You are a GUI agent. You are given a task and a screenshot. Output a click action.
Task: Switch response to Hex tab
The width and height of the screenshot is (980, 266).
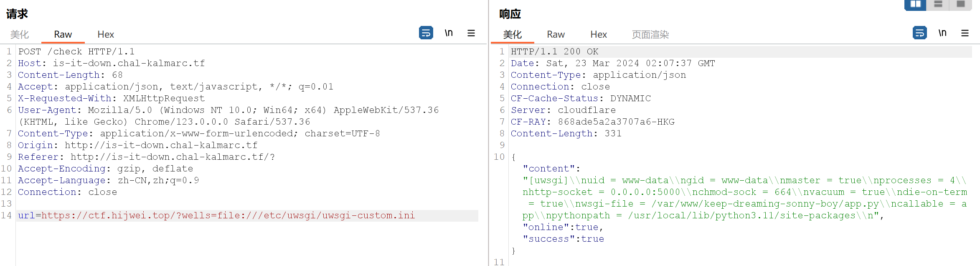pos(599,34)
